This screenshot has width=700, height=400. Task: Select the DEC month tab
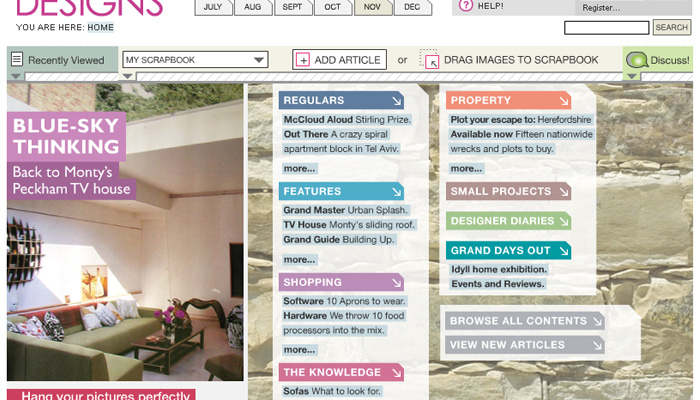pos(412,7)
